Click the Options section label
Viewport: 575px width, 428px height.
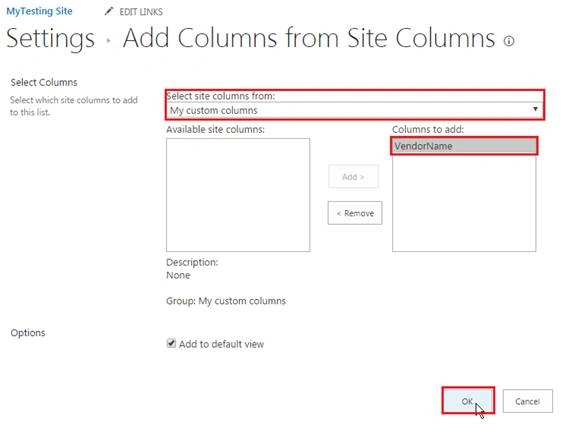[x=28, y=333]
